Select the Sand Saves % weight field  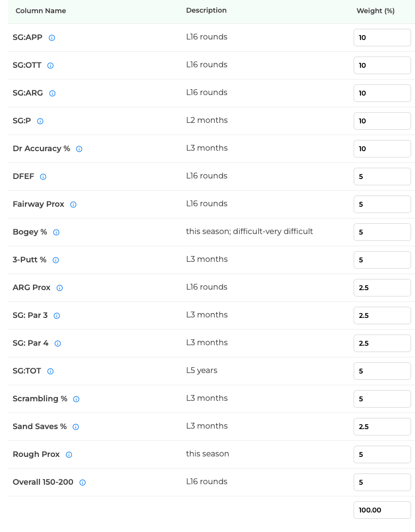pyautogui.click(x=382, y=427)
